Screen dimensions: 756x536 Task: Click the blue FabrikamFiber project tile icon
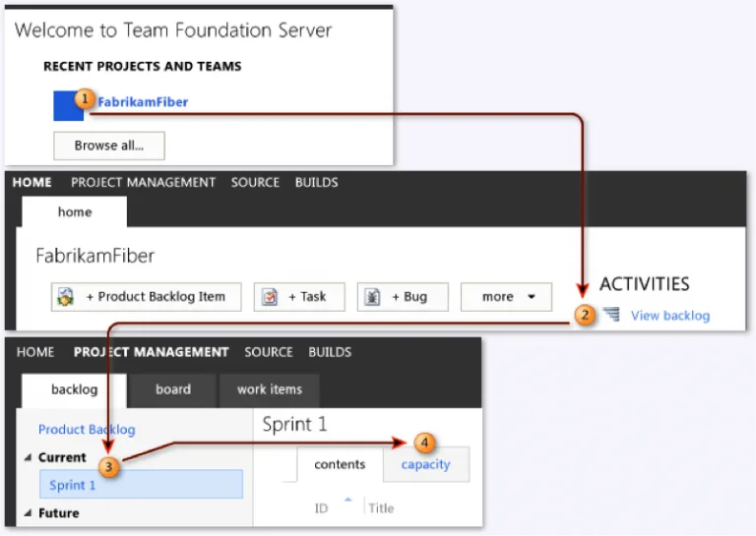pos(68,105)
